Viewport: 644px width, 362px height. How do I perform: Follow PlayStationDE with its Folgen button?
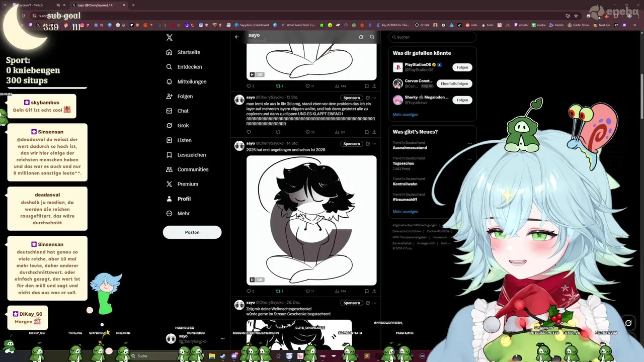pos(462,67)
